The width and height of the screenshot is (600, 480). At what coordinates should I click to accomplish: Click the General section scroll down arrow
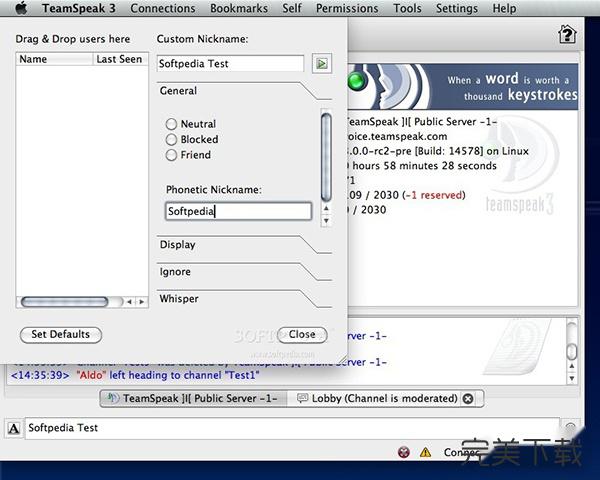point(326,221)
